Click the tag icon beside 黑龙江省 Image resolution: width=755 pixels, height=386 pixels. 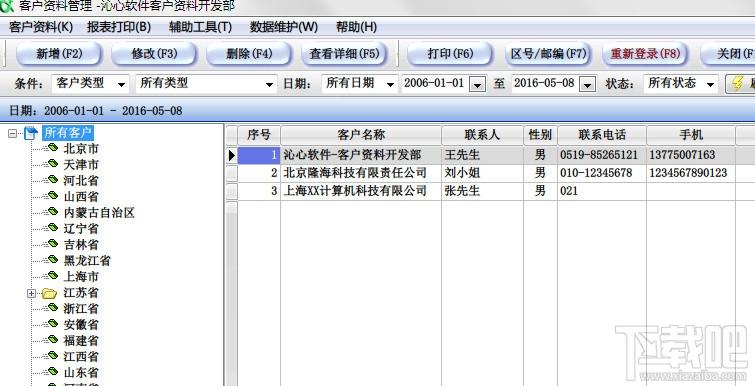[52, 260]
